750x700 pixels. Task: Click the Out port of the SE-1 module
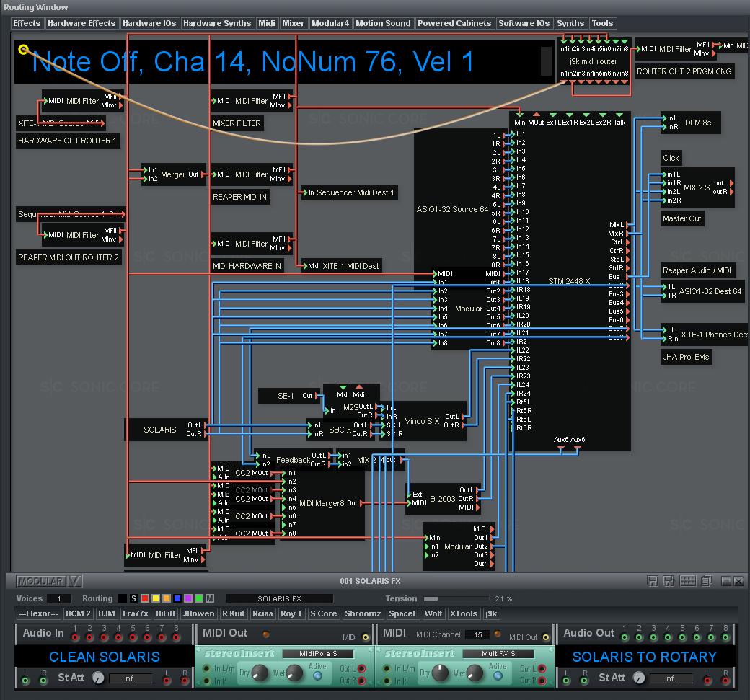coord(317,396)
